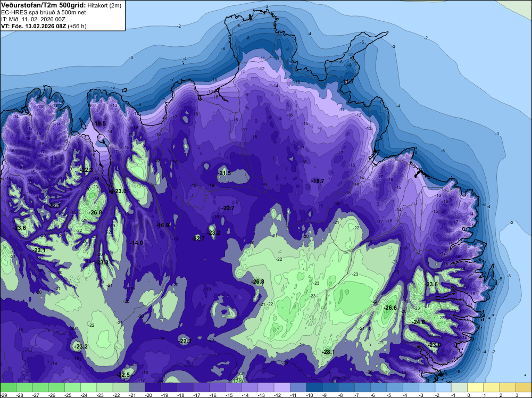Click the -20.7 temperature value on the map
This screenshot has height=398, width=532.
pos(228,208)
